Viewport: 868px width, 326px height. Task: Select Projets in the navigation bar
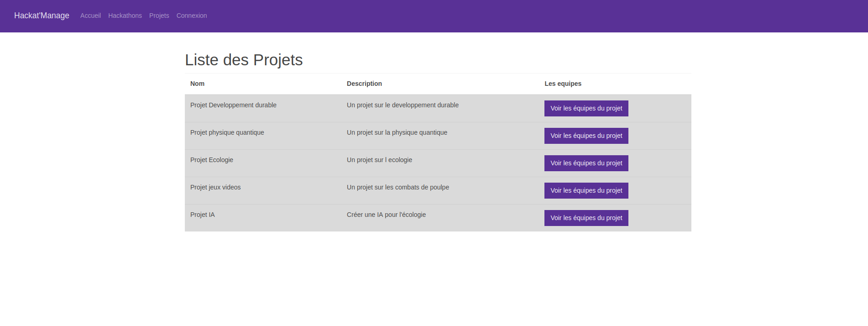[159, 16]
